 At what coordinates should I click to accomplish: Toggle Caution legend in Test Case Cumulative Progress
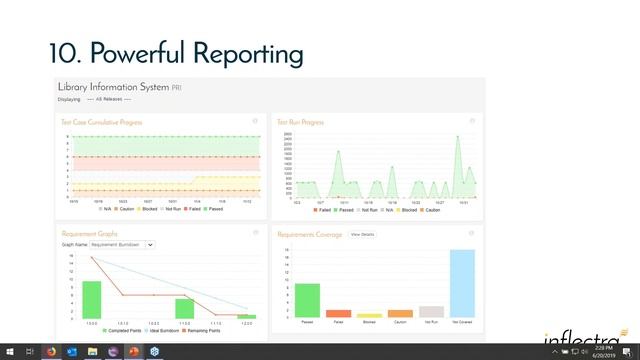tap(124, 209)
